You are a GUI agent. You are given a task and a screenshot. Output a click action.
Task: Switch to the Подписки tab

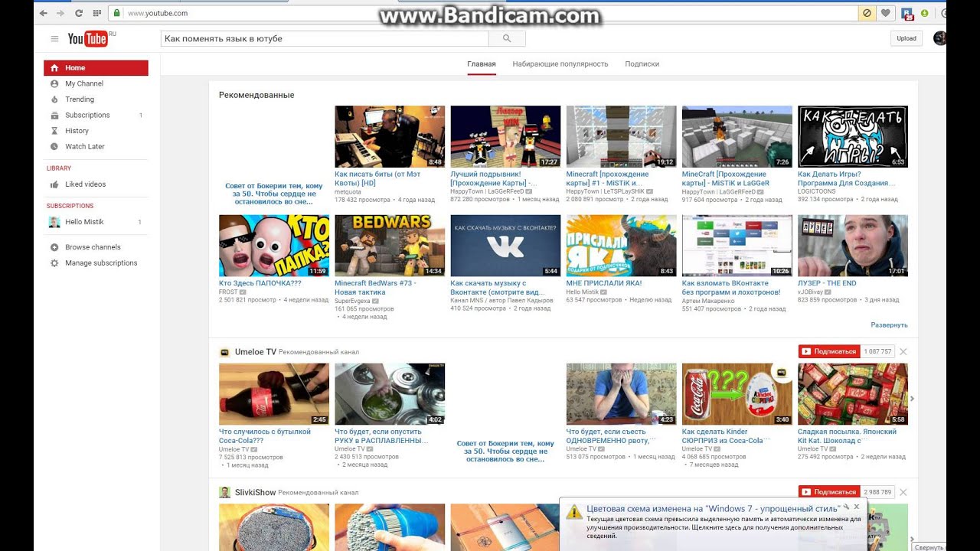(642, 64)
